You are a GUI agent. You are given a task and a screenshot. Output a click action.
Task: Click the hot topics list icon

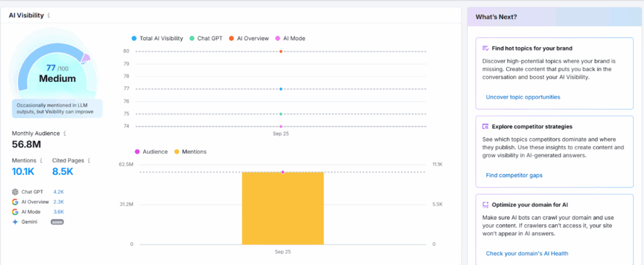tap(485, 48)
